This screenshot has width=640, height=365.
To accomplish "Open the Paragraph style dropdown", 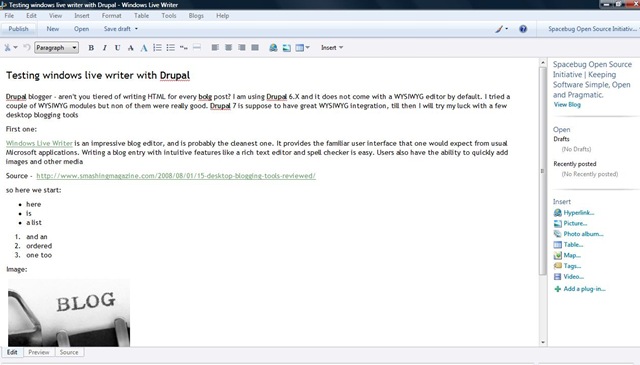I will [x=56, y=48].
